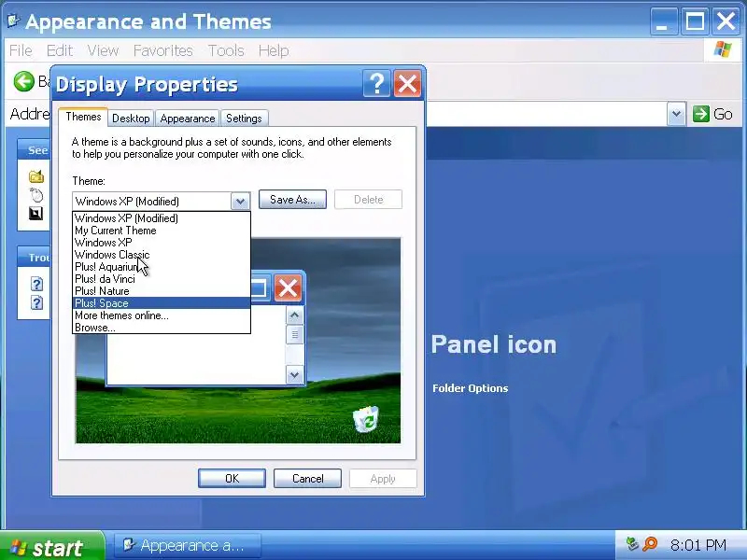Choose More themes online... entry
Screen dimensions: 747x560
coord(162,315)
